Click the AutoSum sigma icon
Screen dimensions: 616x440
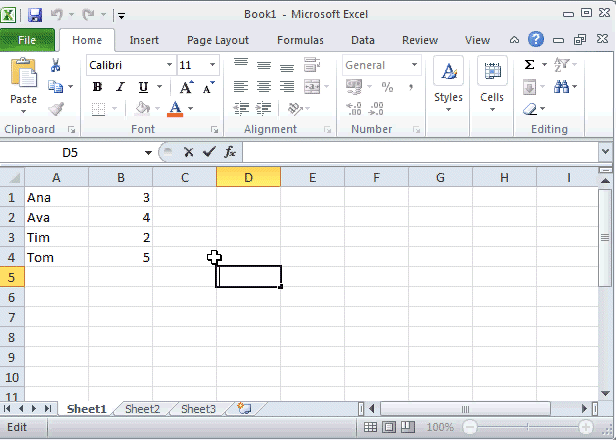[x=530, y=65]
